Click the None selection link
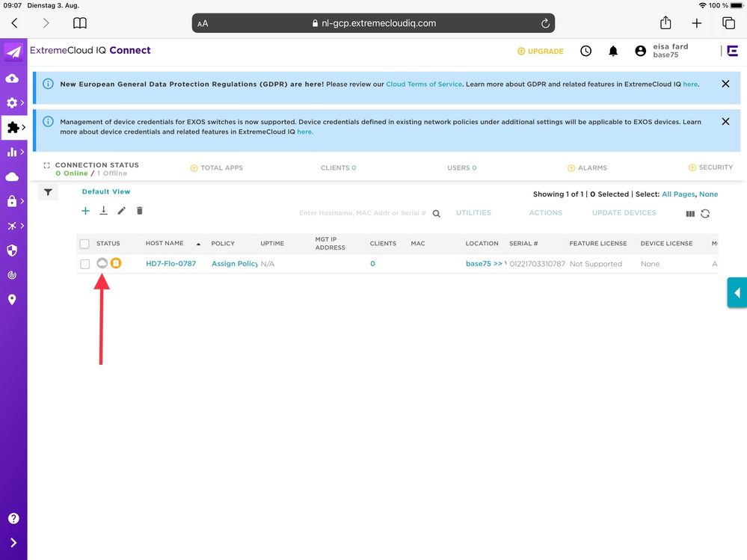Image resolution: width=747 pixels, height=560 pixels. pyautogui.click(x=708, y=194)
